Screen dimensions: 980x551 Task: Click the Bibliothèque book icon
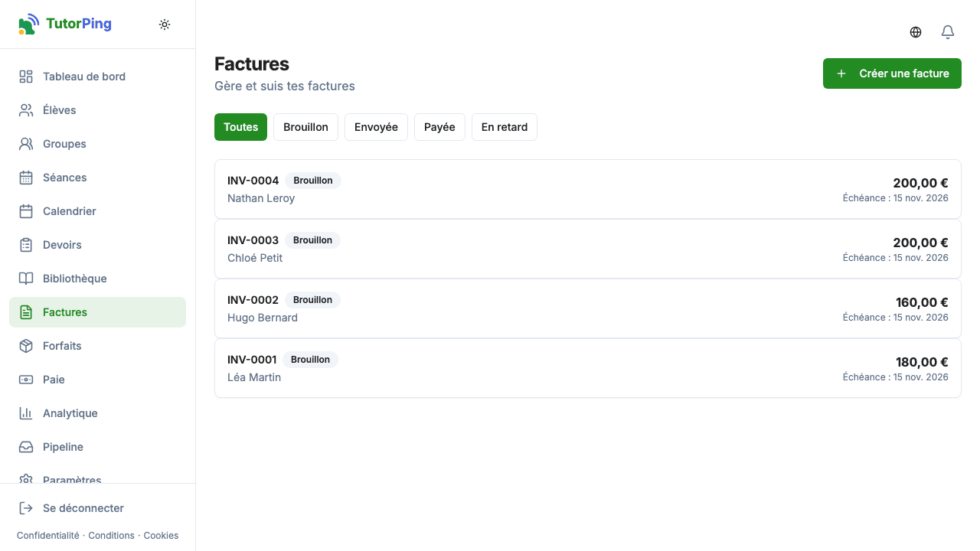(26, 279)
